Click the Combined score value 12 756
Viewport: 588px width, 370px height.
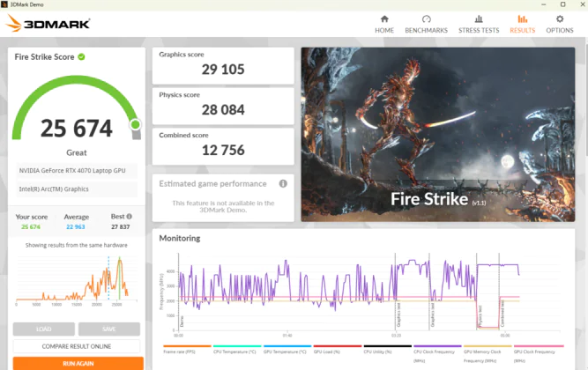point(223,151)
